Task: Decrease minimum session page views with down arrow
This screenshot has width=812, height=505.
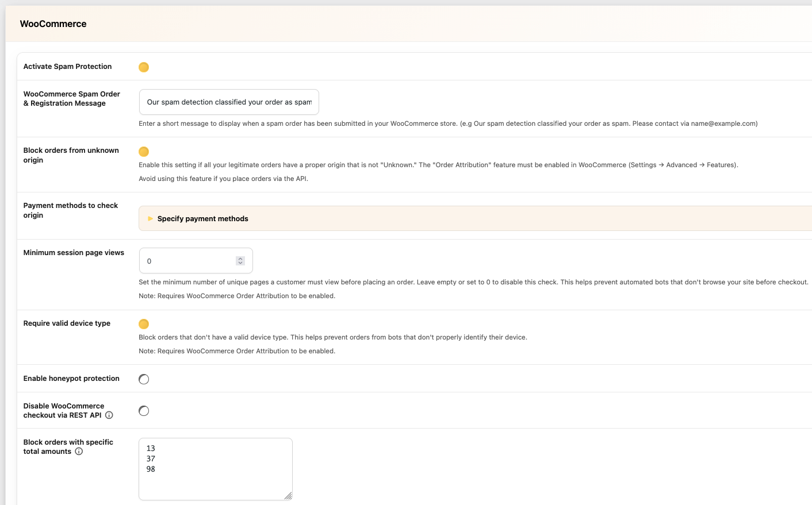Action: pyautogui.click(x=240, y=263)
